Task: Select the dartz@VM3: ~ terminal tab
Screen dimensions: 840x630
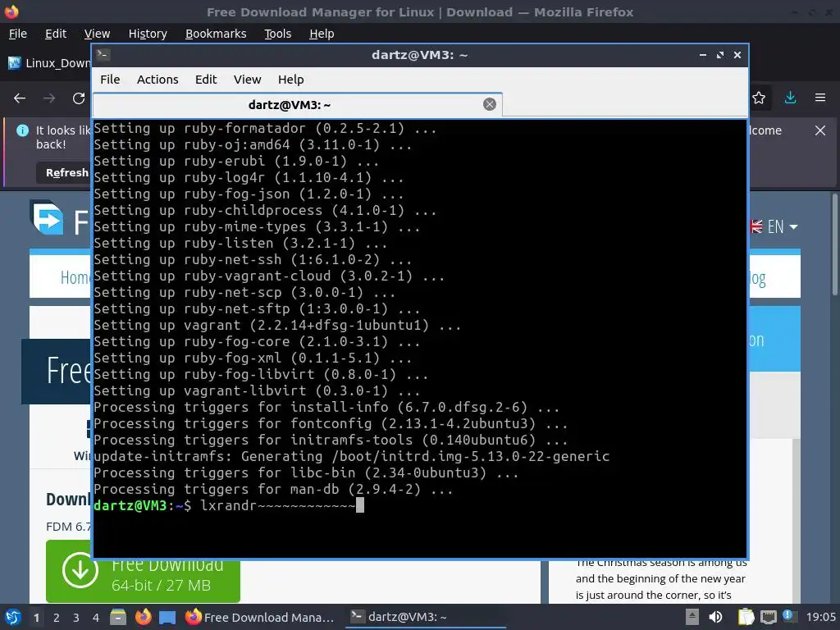Action: 297,104
